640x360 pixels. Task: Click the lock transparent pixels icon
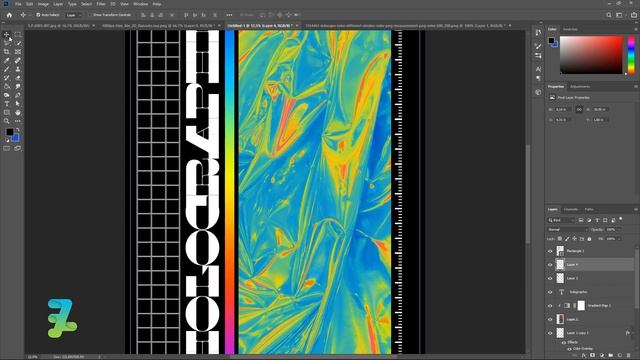tap(560, 239)
